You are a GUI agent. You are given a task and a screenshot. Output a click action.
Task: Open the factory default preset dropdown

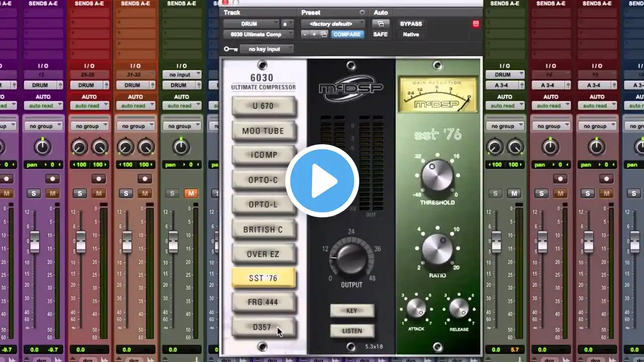coord(334,24)
